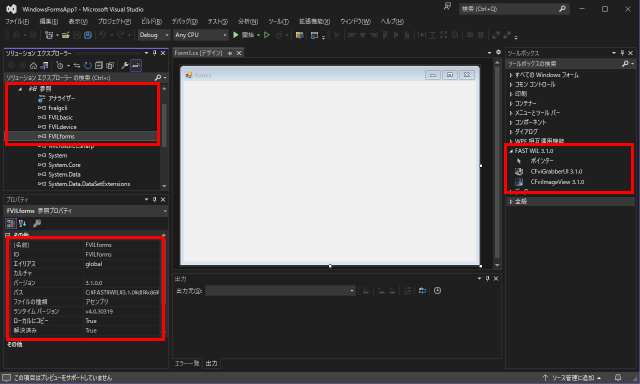Image resolution: width=640 pixels, height=384 pixels.
Task: Click CFviImageView 3.1.0 toolbox item
Action: coord(557,182)
